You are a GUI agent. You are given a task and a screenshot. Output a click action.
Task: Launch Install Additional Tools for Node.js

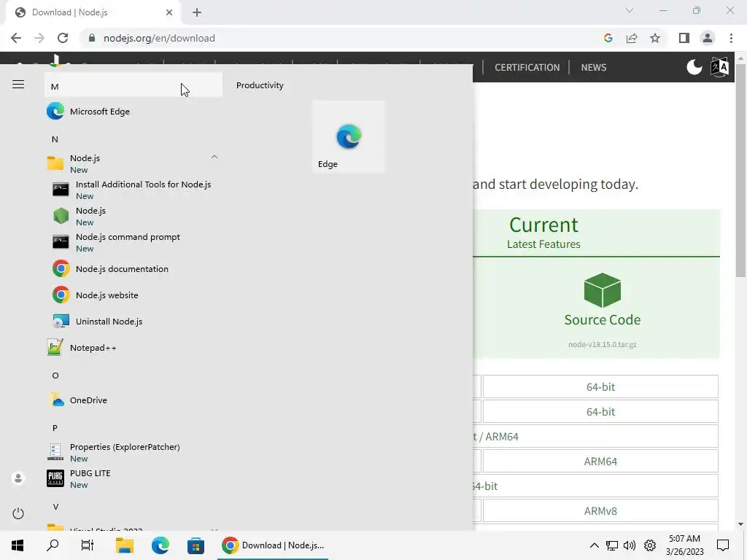pyautogui.click(x=133, y=190)
